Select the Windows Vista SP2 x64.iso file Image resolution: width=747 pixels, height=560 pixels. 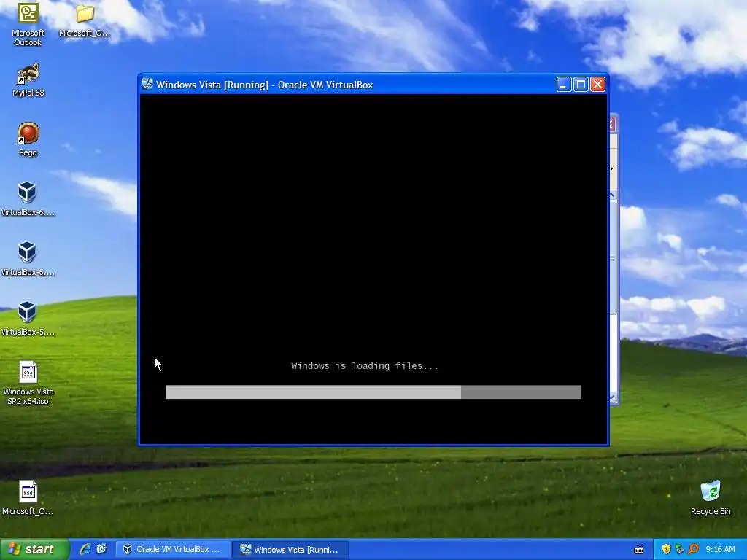tap(28, 383)
